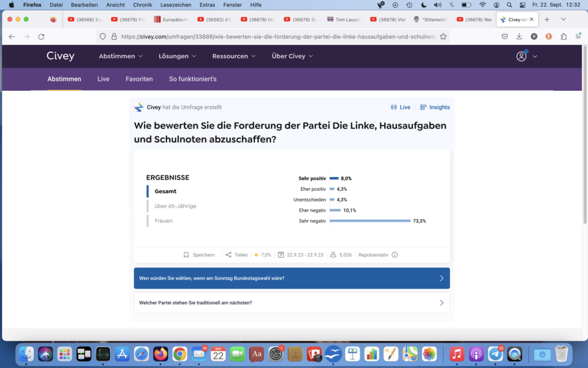Image resolution: width=588 pixels, height=368 pixels.
Task: Select the Gesamt results filter
Action: (165, 191)
